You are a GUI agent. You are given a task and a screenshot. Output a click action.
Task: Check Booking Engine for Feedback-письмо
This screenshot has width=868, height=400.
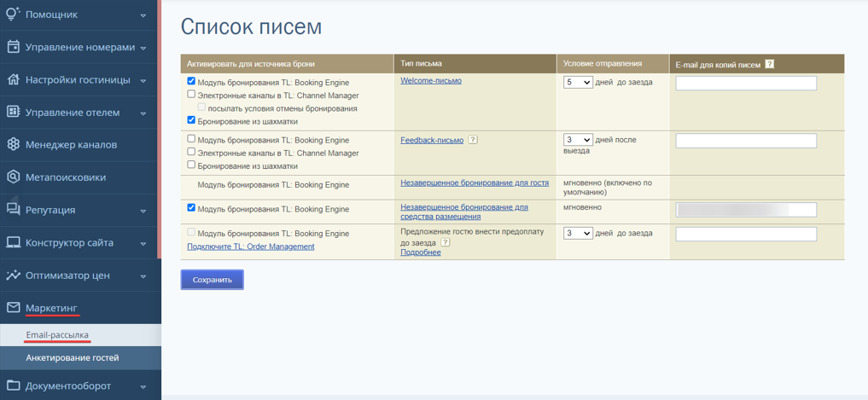[191, 139]
